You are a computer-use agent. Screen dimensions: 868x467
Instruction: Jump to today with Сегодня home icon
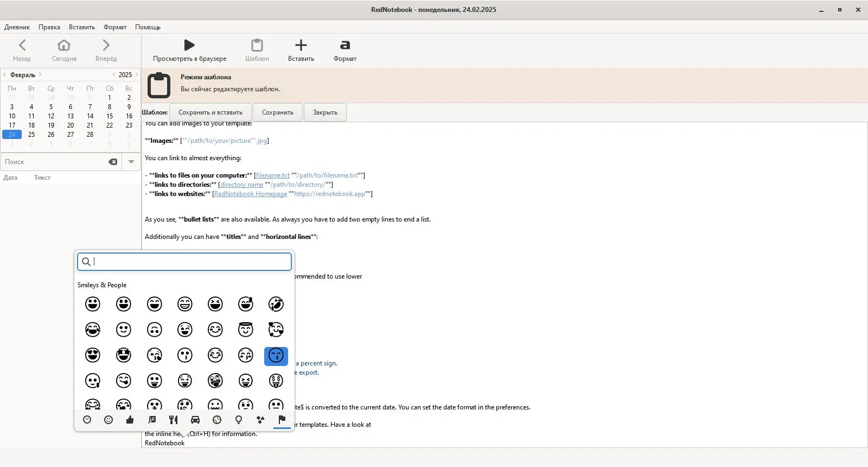pos(64,51)
